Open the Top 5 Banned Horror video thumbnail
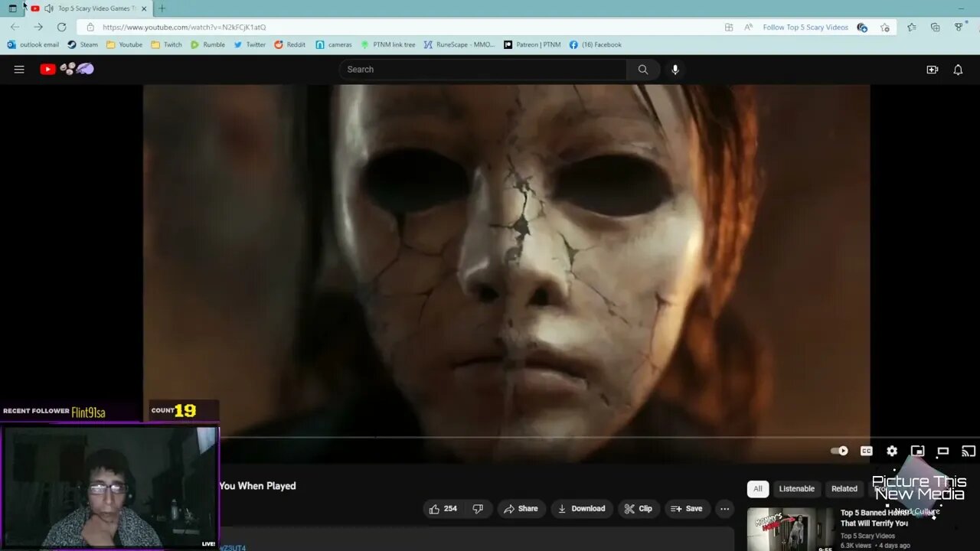This screenshot has height=551, width=980. point(790,529)
